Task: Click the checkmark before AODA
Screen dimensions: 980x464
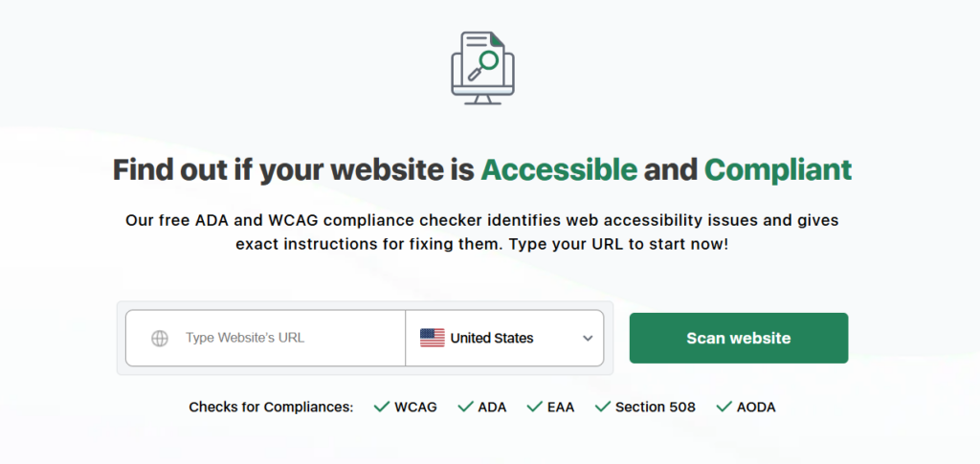Action: tap(724, 407)
